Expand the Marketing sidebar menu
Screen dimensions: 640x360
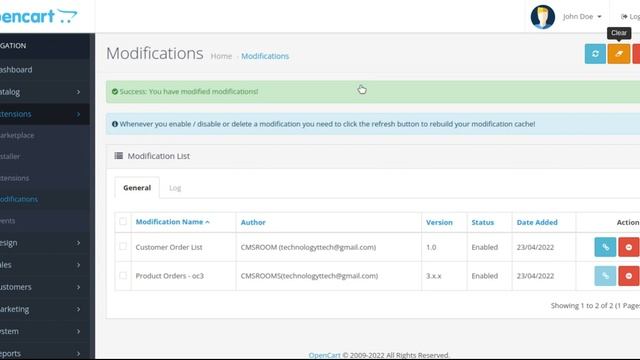coord(45,309)
